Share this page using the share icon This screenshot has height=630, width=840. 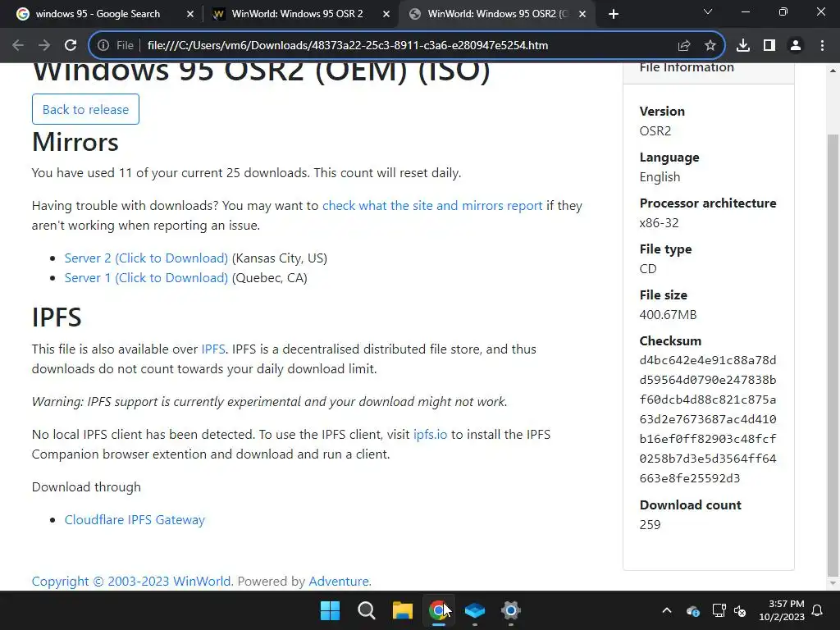pyautogui.click(x=683, y=46)
